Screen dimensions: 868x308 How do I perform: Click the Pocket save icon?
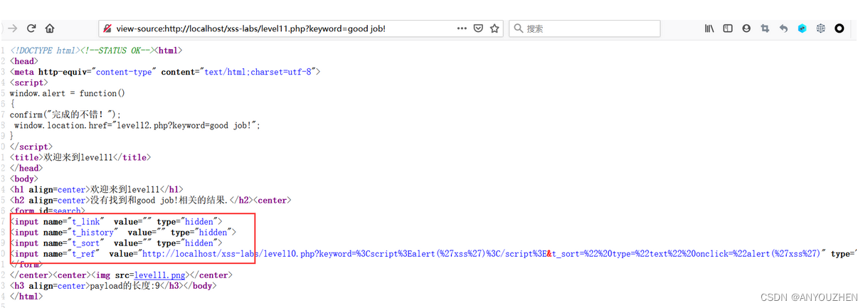(479, 28)
